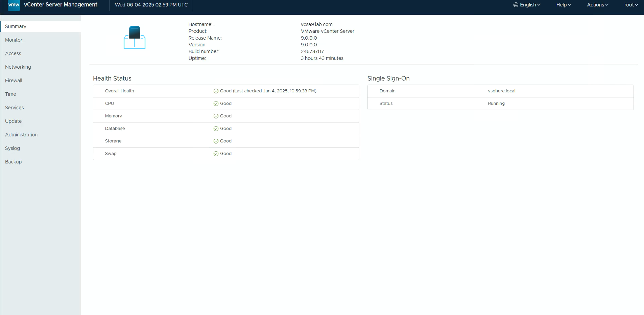Go to the Monitor section
Screen dimensions: 644x315
click(14, 40)
